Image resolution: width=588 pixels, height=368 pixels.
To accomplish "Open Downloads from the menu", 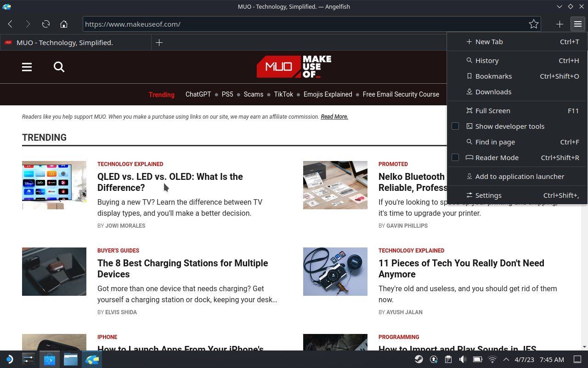I will 517,92.
